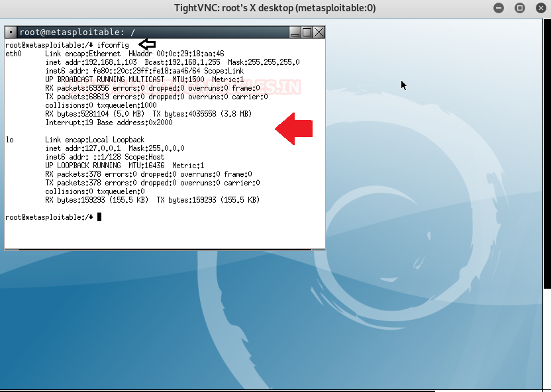The image size is (551, 392).
Task: Click the 'ifconfig' command text
Action: (x=113, y=45)
